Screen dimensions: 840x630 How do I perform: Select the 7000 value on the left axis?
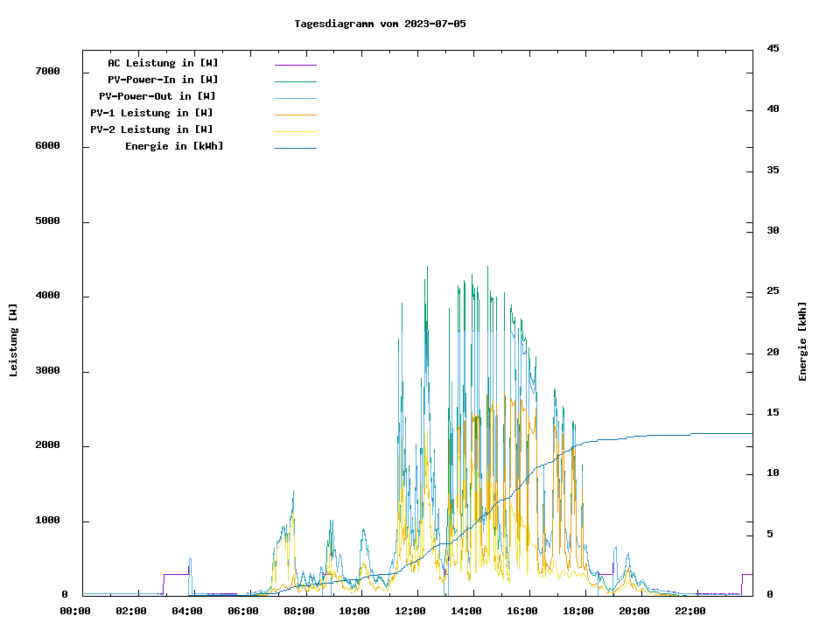pos(47,71)
